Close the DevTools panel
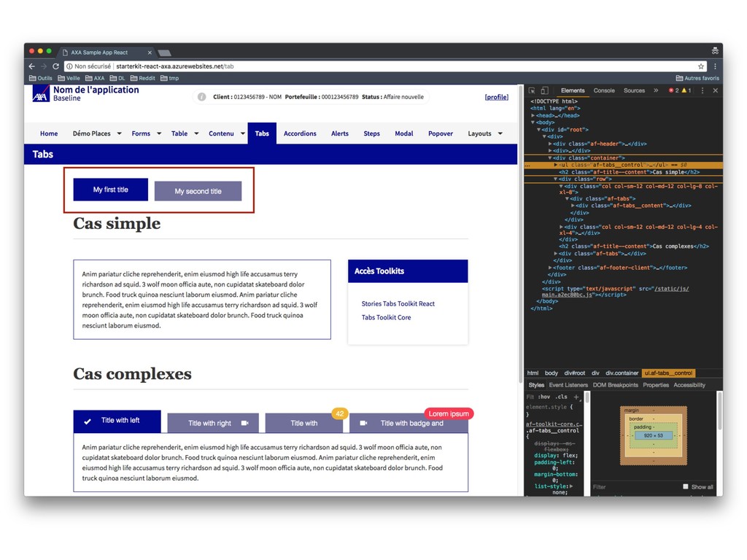The image size is (747, 560). pyautogui.click(x=715, y=90)
